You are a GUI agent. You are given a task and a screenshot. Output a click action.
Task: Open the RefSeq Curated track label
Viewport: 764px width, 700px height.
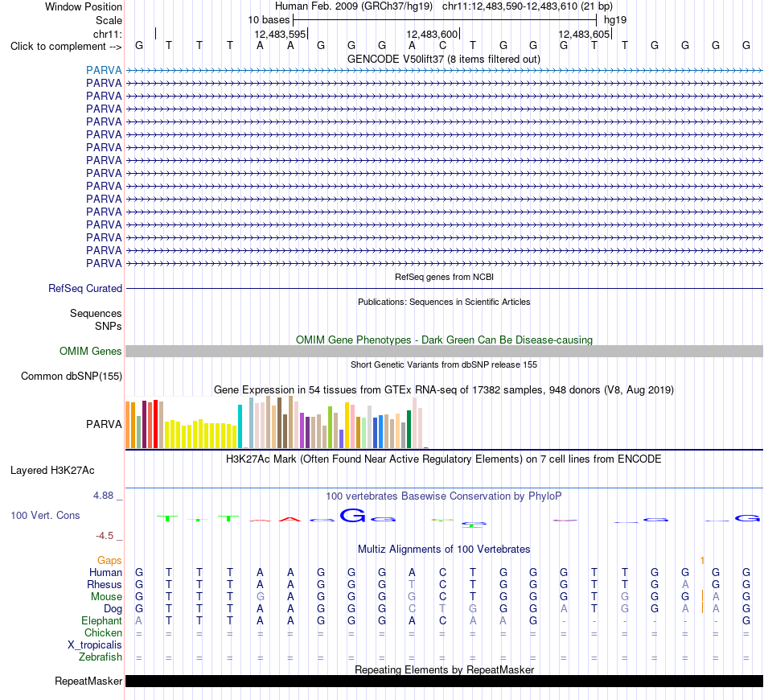coord(85,289)
